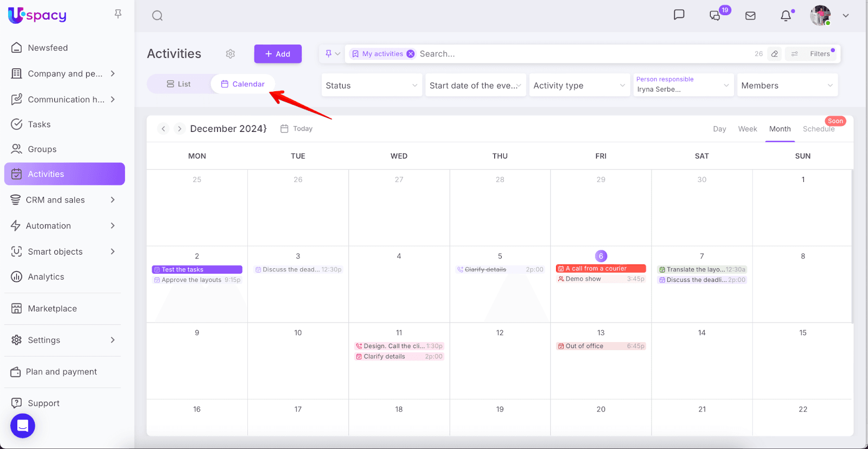Open the Out of office event
Screen dimensions: 868x449
point(601,346)
